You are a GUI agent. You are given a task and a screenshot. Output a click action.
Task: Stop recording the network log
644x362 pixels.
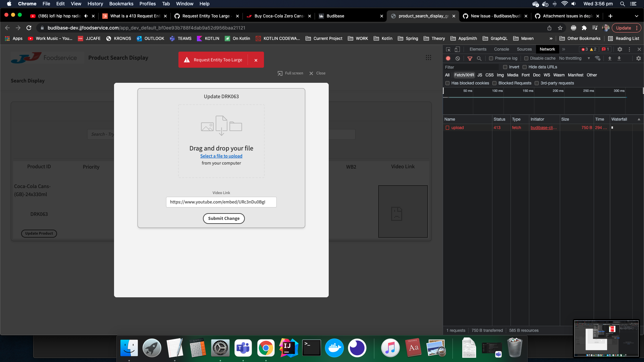pos(448,58)
